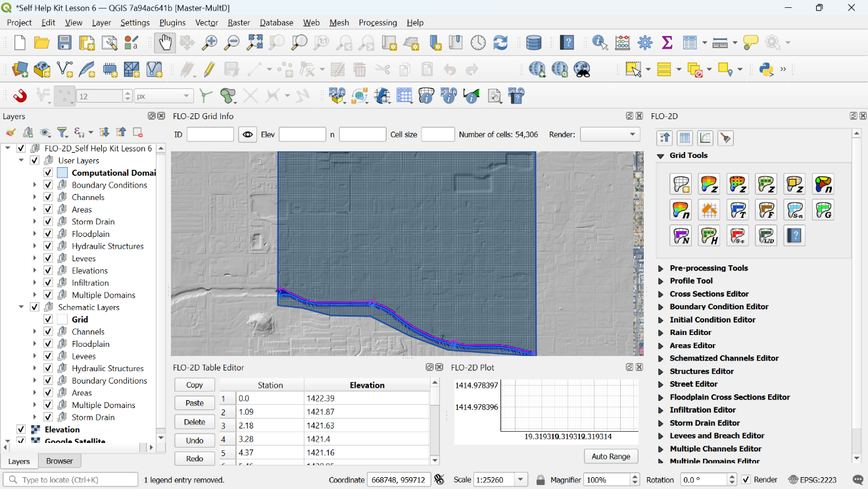Select the Pan Map hand tool
The image size is (868, 489).
click(x=164, y=43)
